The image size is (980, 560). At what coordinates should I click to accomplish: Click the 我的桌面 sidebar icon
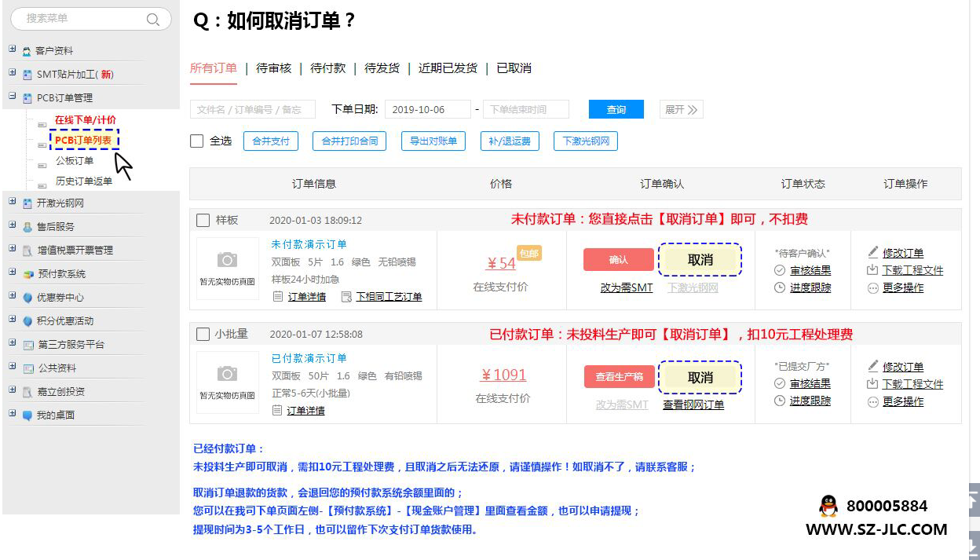[27, 415]
